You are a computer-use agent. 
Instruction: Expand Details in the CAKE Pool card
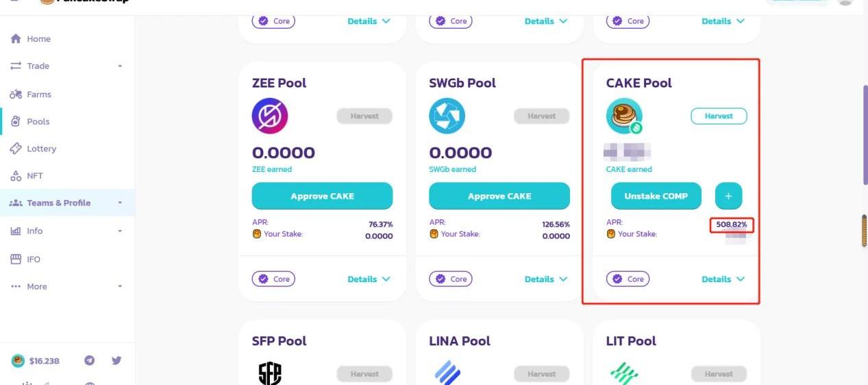click(723, 279)
